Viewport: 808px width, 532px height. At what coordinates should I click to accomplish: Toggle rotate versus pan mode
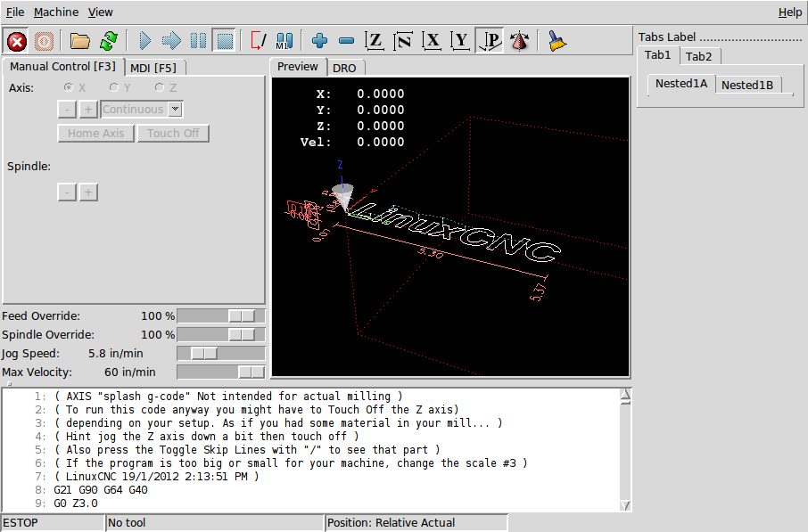[x=519, y=41]
